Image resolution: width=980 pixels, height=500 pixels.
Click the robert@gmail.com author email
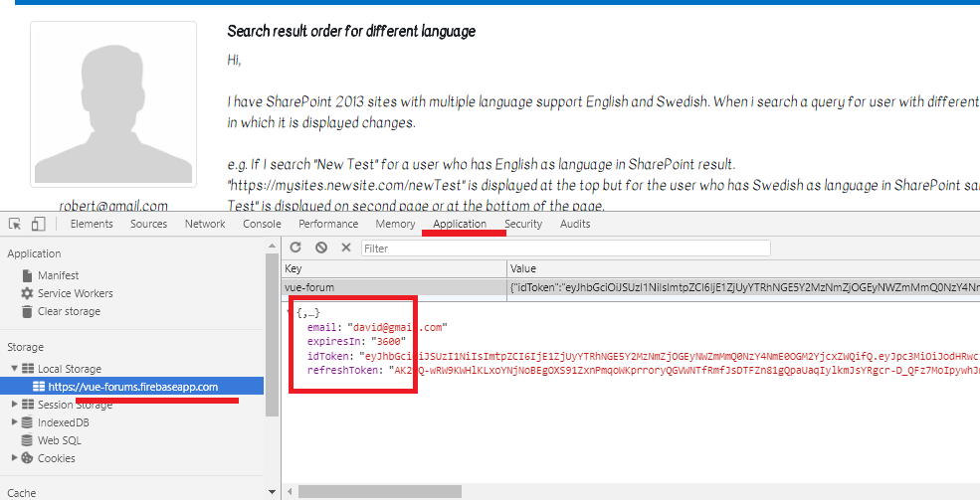coord(113,206)
